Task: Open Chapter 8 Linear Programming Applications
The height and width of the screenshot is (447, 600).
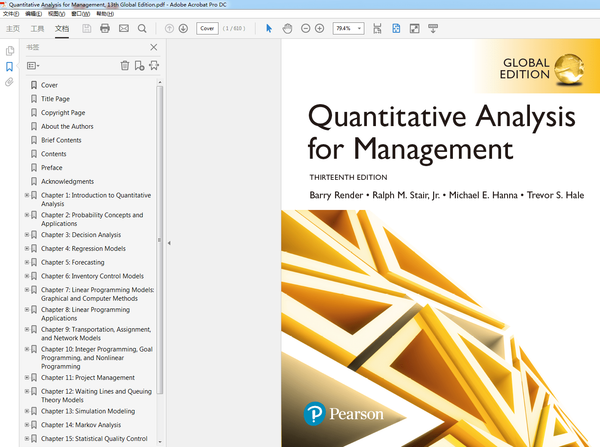Action: click(85, 314)
